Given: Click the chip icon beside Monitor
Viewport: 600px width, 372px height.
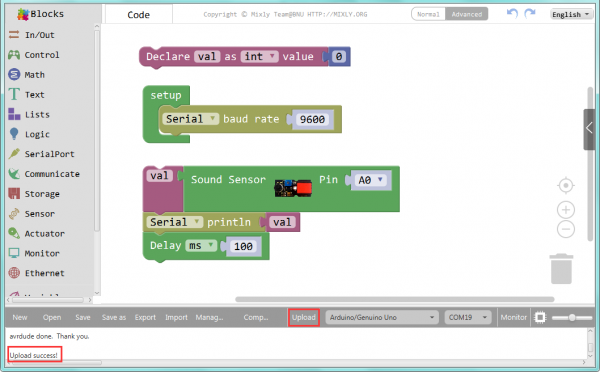Looking at the screenshot, I should (540, 317).
